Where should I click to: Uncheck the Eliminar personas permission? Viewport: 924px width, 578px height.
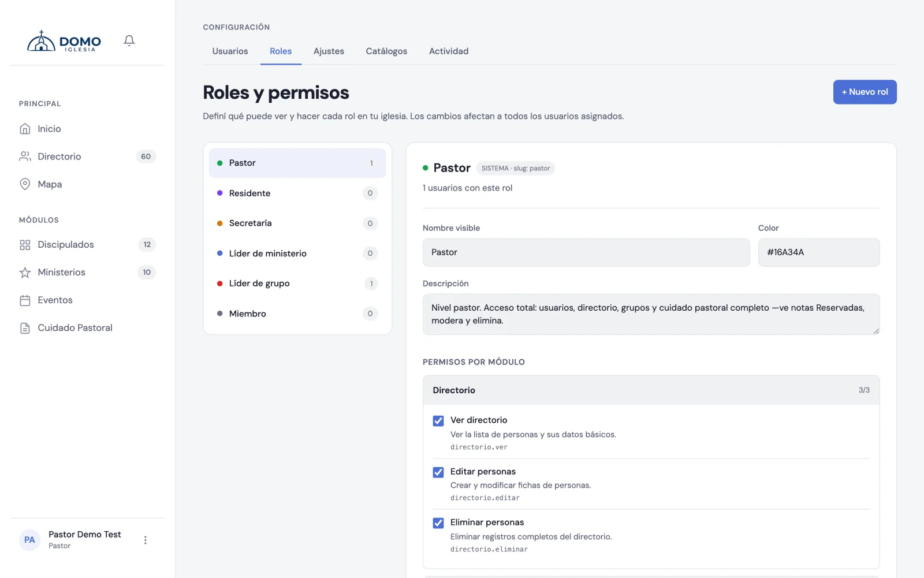coord(438,523)
